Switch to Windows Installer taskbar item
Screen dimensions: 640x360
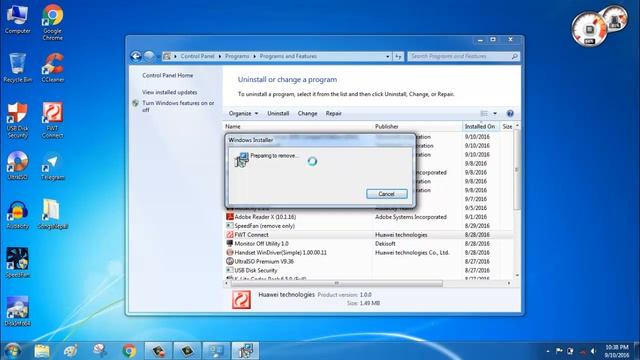[245, 351]
